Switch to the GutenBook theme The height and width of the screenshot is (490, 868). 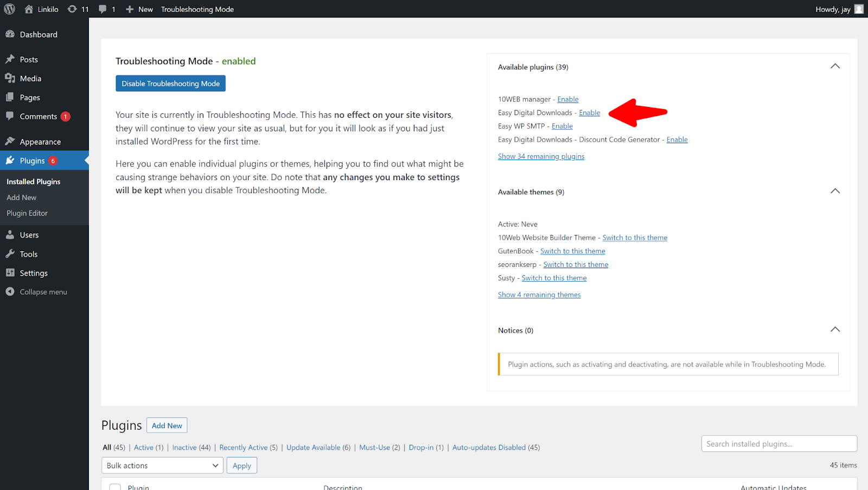pyautogui.click(x=573, y=251)
